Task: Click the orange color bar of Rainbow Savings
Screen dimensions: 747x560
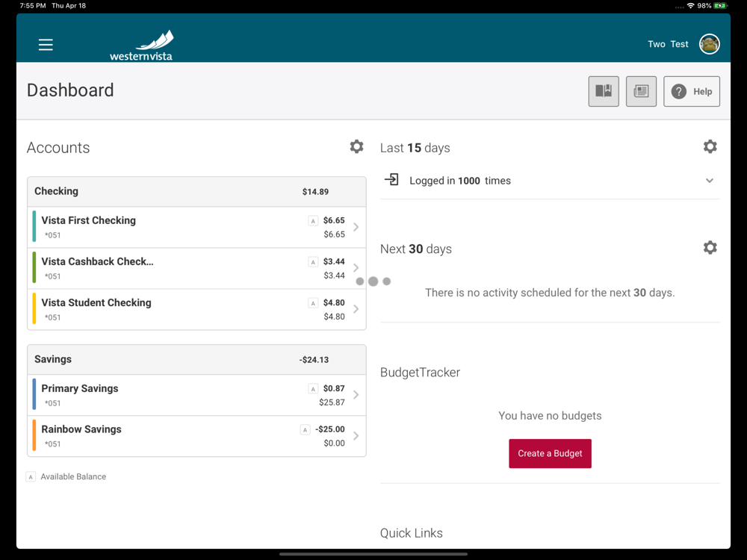Action: (34, 435)
